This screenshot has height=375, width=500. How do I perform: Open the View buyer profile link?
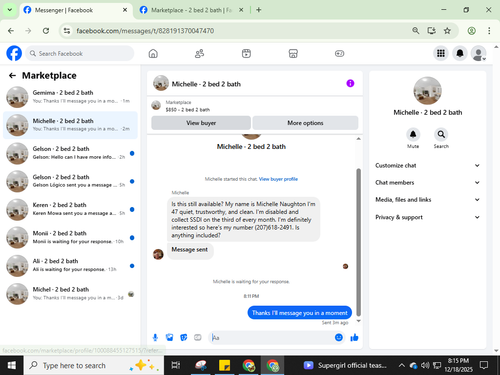[278, 179]
